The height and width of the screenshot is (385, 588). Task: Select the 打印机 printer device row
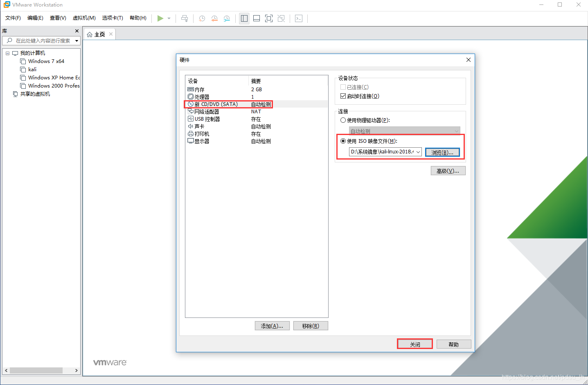[x=257, y=134]
